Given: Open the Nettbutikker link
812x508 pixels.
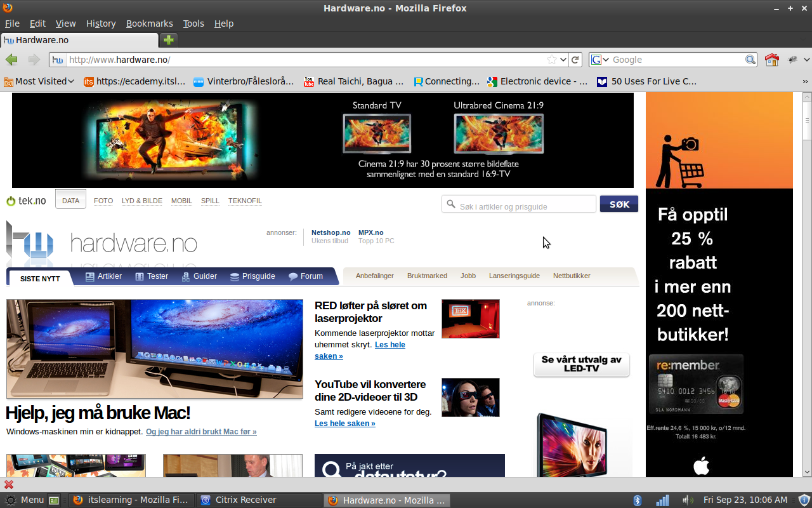Looking at the screenshot, I should (572, 276).
